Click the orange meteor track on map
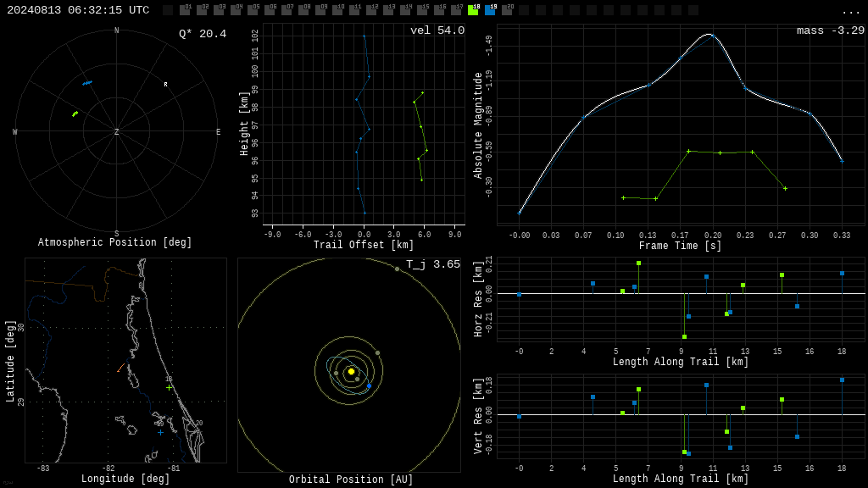This screenshot has height=488, width=868. point(120,368)
